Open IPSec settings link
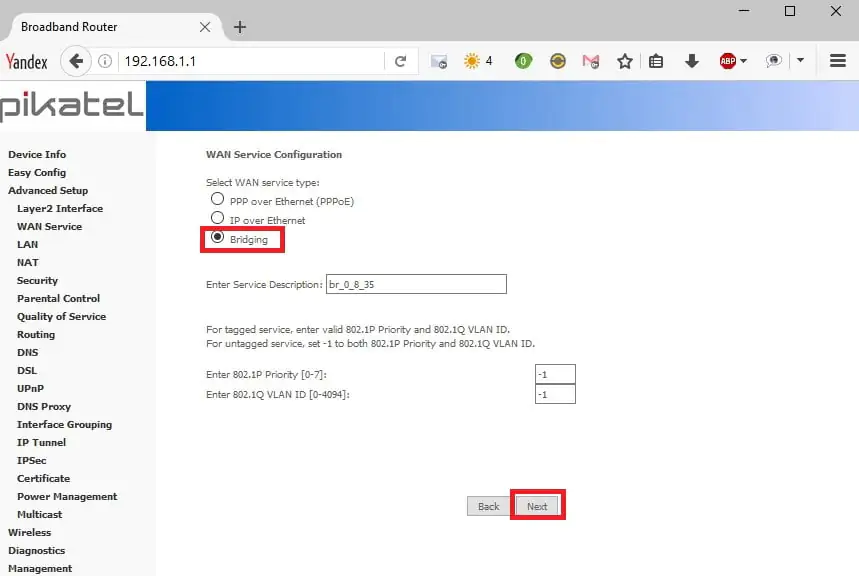The width and height of the screenshot is (859, 576). [x=31, y=460]
